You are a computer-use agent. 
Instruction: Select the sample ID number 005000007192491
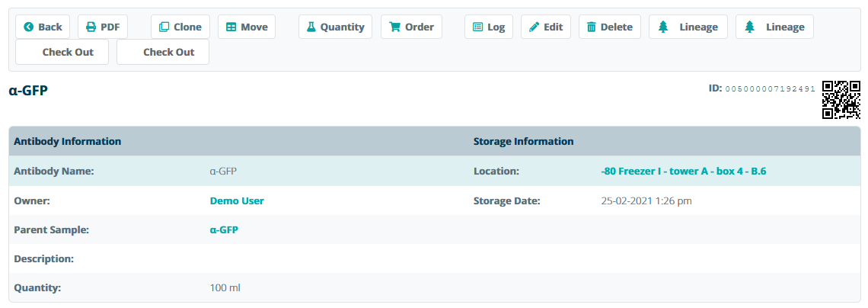[770, 89]
